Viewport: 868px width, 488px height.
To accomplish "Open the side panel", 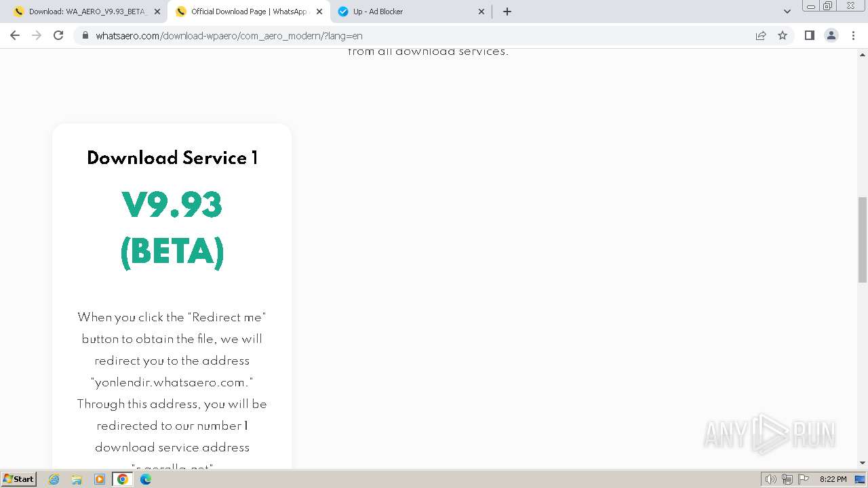I will (x=809, y=35).
